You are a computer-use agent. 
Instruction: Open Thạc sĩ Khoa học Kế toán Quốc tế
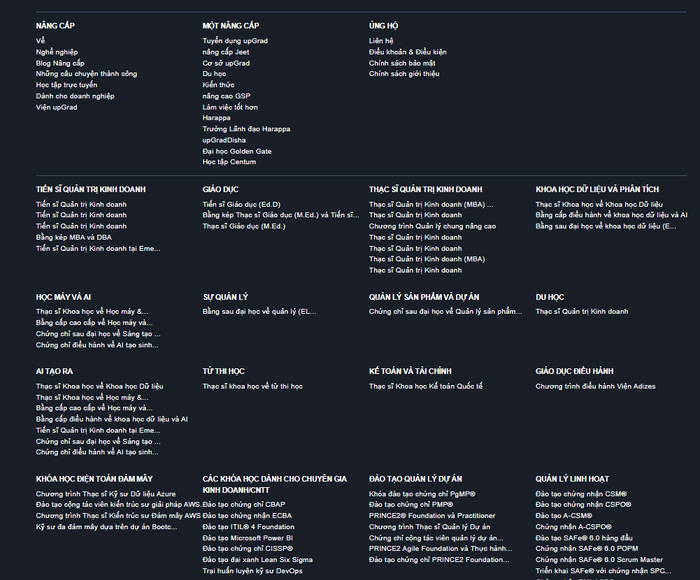pyautogui.click(x=425, y=386)
